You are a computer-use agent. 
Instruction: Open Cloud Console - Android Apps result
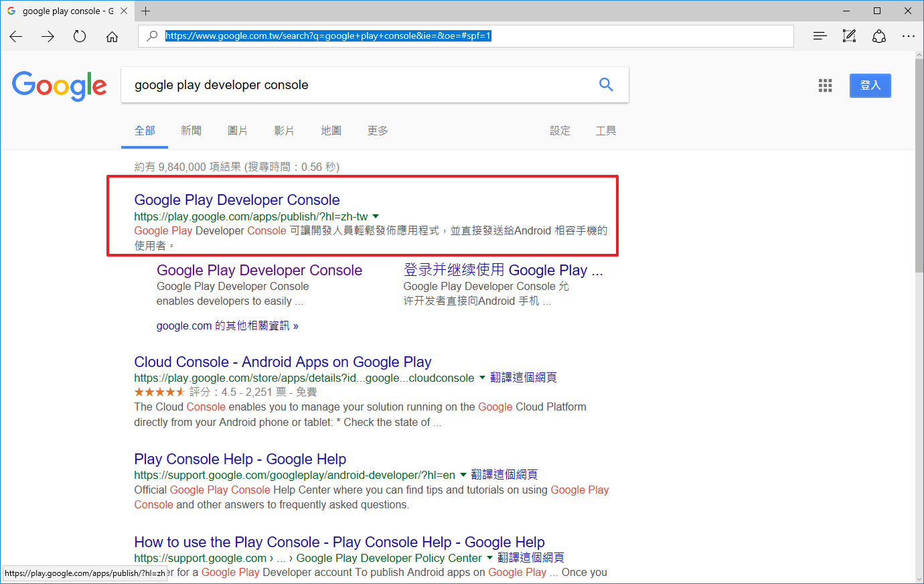(x=283, y=362)
